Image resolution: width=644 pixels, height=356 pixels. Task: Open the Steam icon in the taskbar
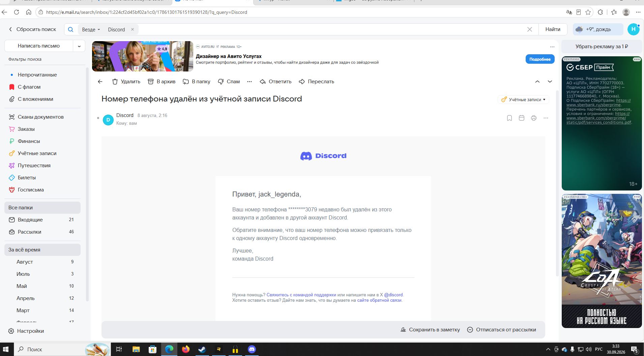tap(202, 349)
